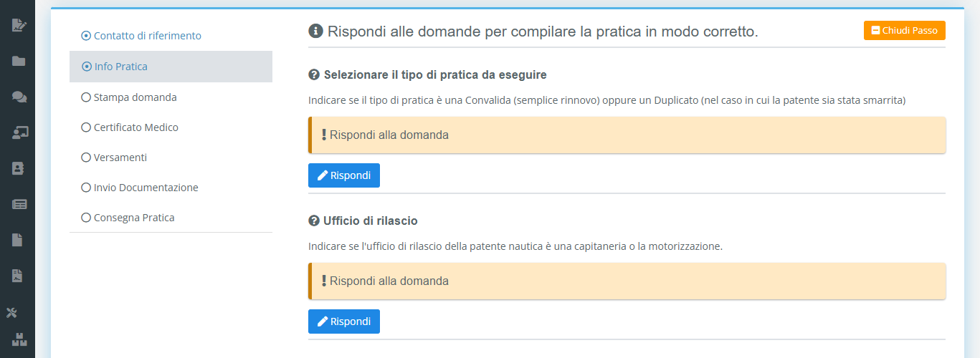Open the Consegna Pratica step
Screen dimensions: 980x358
click(128, 218)
